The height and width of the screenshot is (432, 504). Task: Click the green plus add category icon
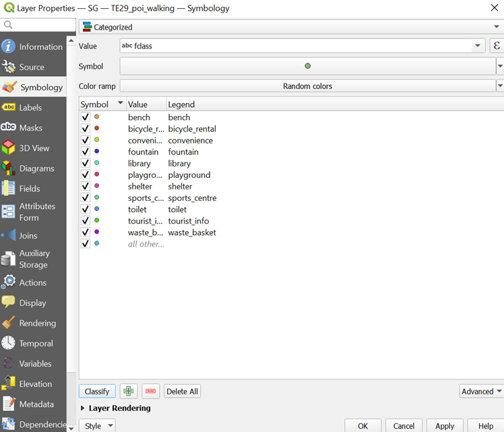[128, 392]
